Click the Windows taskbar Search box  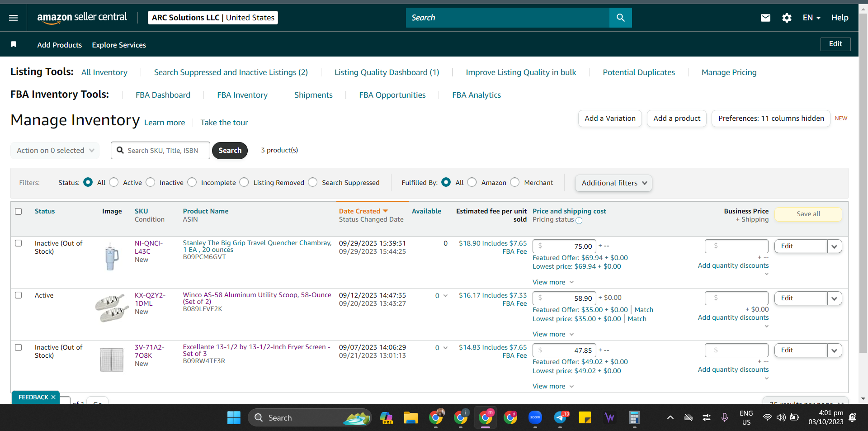[x=310, y=417]
